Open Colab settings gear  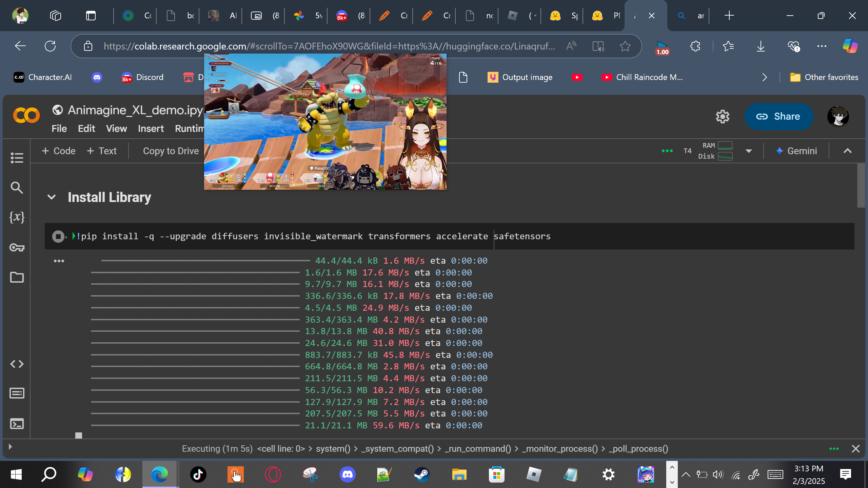click(x=723, y=117)
